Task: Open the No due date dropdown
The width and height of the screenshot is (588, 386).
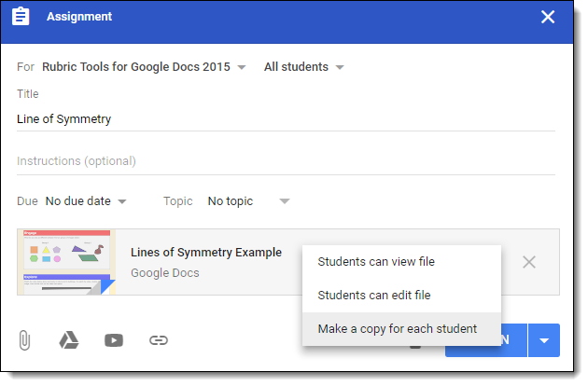Action: [86, 201]
